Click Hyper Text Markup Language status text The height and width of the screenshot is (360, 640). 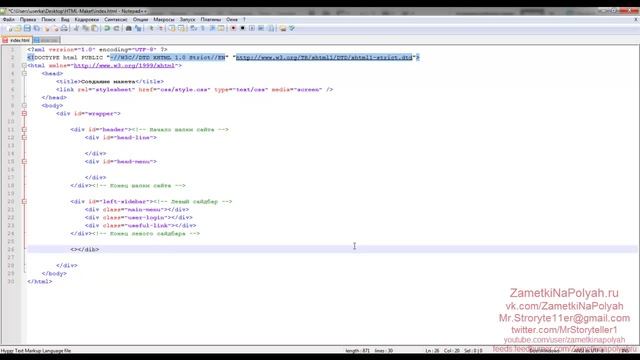pos(36,351)
